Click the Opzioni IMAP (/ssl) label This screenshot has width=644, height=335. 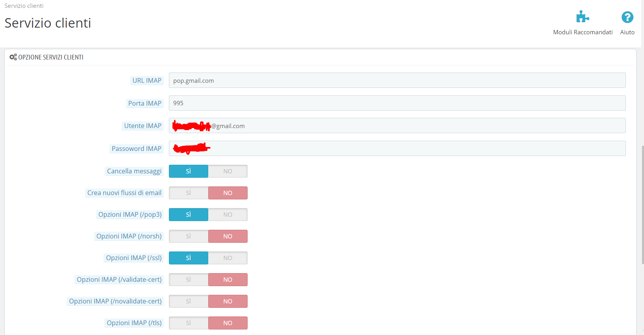click(134, 258)
